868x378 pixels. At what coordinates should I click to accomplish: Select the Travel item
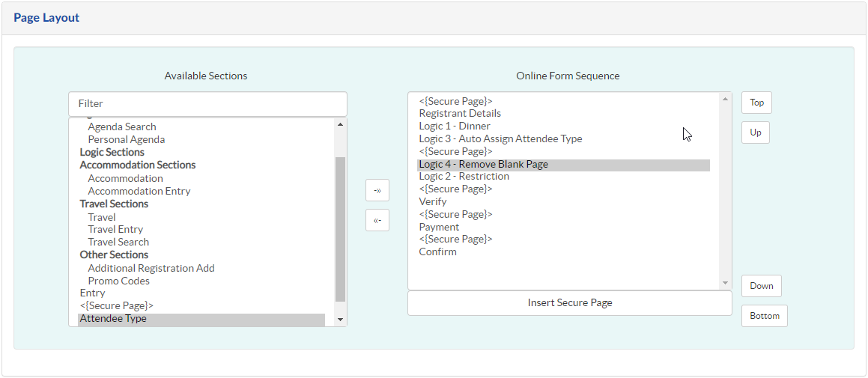pos(101,217)
